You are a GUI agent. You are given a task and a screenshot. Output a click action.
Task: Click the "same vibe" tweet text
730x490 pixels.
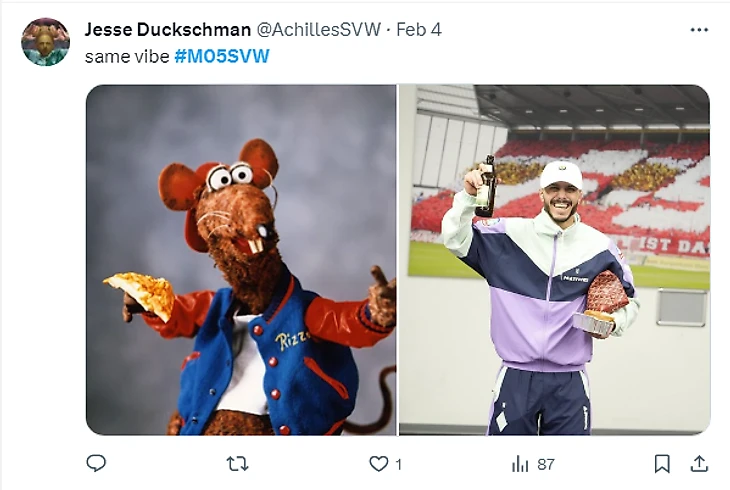pos(126,56)
